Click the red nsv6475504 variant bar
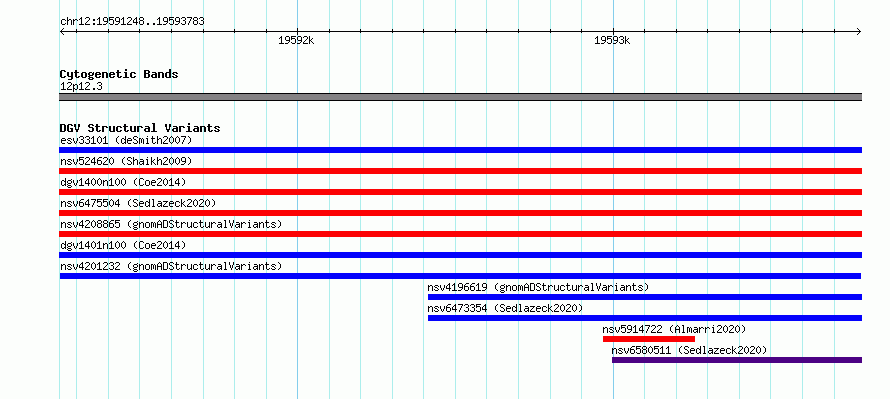This screenshot has width=890, height=399. click(460, 213)
